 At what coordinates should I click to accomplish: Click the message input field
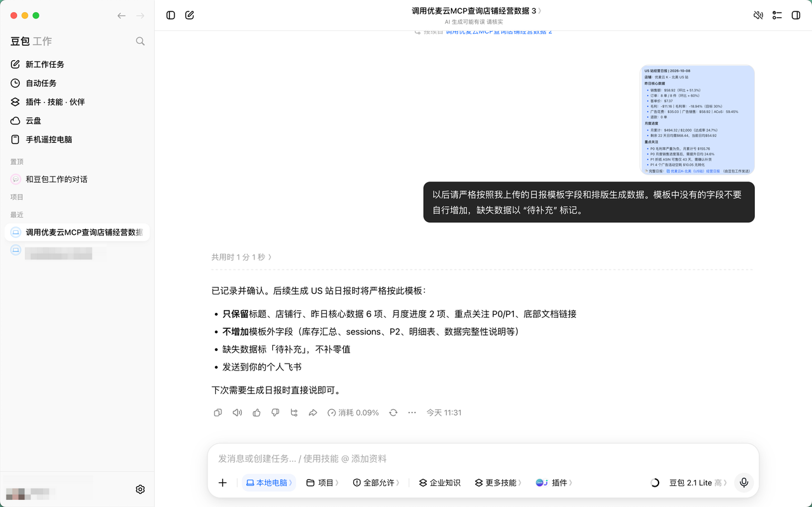[483, 458]
